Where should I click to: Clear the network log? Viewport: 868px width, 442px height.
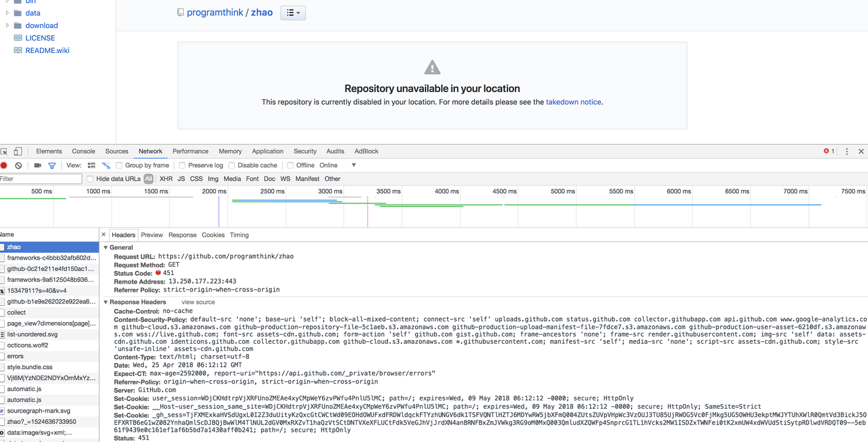(19, 166)
